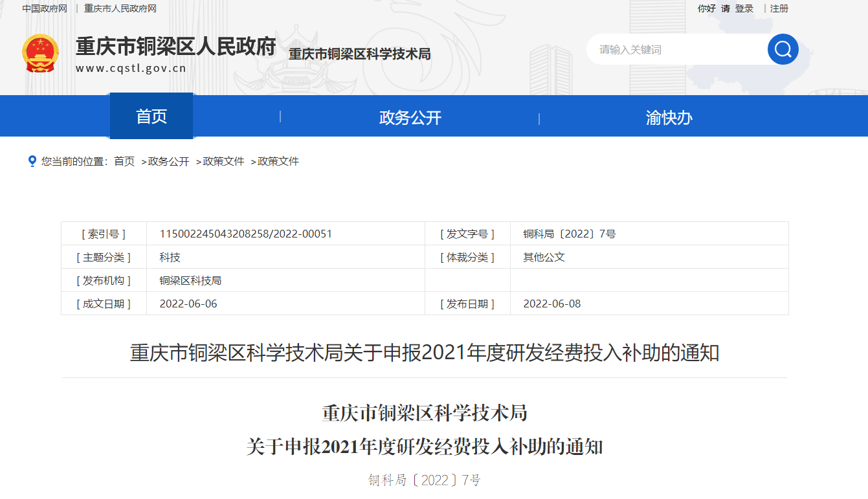The height and width of the screenshot is (499, 868).
Task: Click the 登录 login link
Action: (744, 8)
